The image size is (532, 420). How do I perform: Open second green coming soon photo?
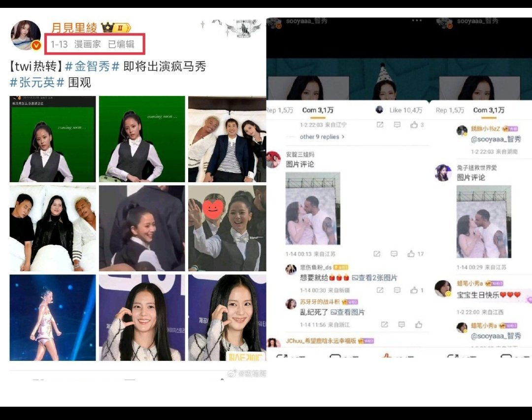[x=142, y=139]
